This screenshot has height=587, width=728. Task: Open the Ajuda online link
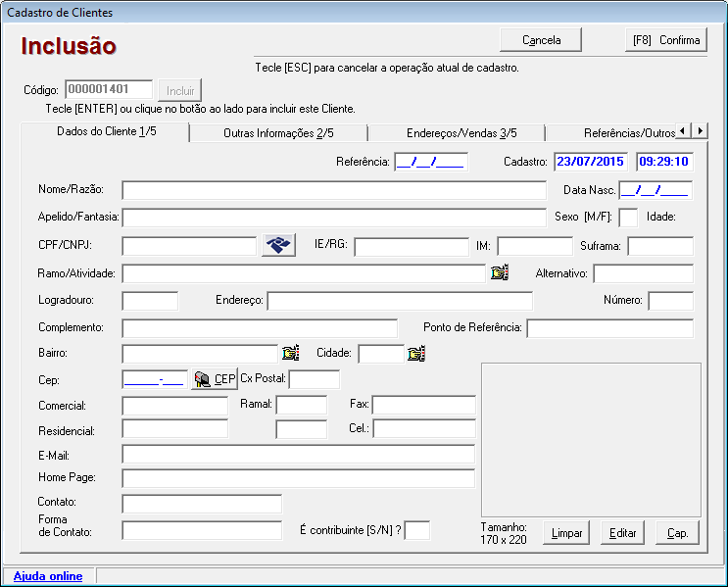(48, 576)
